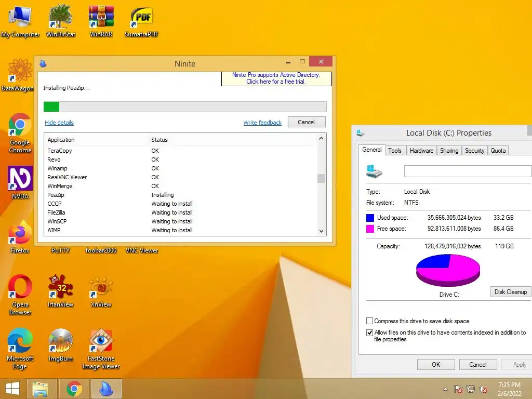Switch to the Security tab

(475, 150)
